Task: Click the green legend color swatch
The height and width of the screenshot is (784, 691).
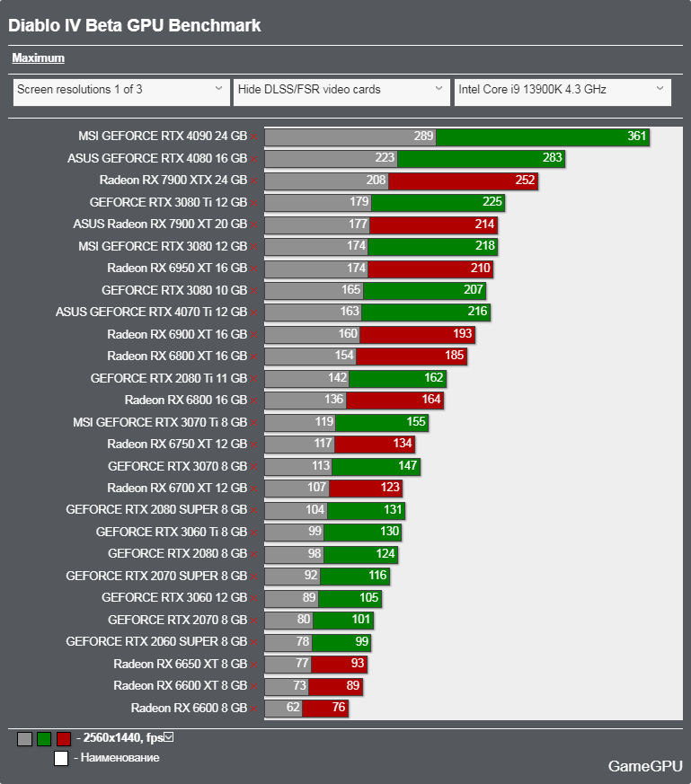Action: tap(44, 738)
